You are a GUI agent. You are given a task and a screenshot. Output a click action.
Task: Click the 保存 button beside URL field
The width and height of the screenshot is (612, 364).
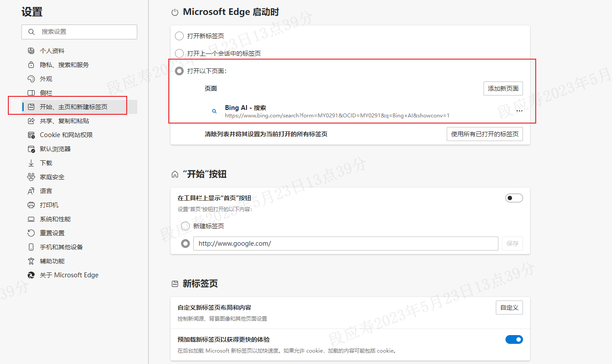pos(512,244)
